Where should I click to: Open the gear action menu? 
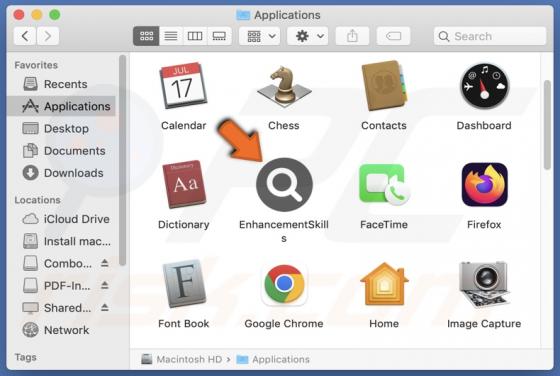click(x=308, y=36)
